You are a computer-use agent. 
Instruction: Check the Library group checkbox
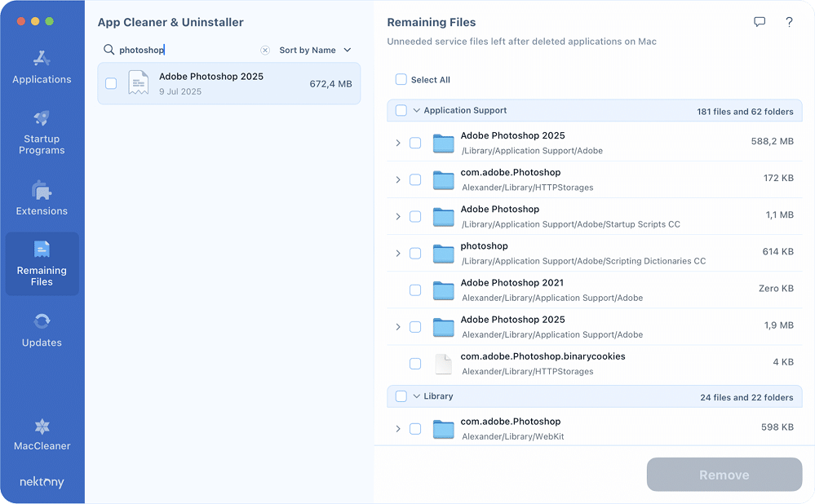coord(401,396)
